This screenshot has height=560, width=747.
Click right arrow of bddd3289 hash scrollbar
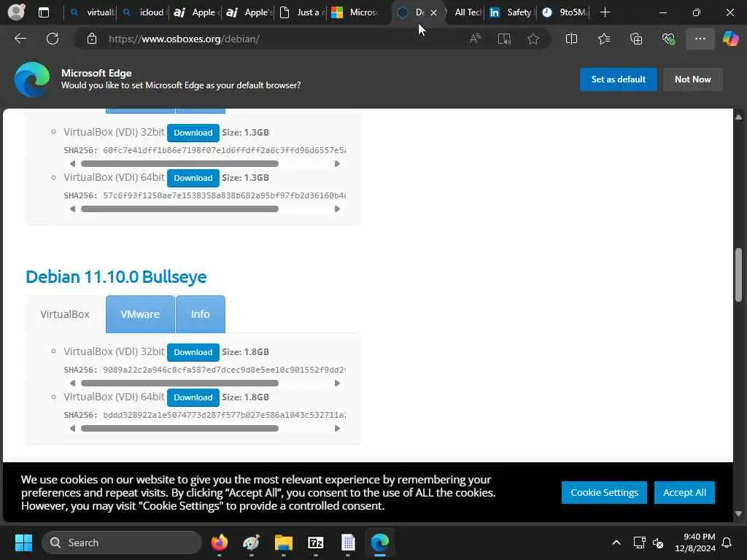click(337, 429)
